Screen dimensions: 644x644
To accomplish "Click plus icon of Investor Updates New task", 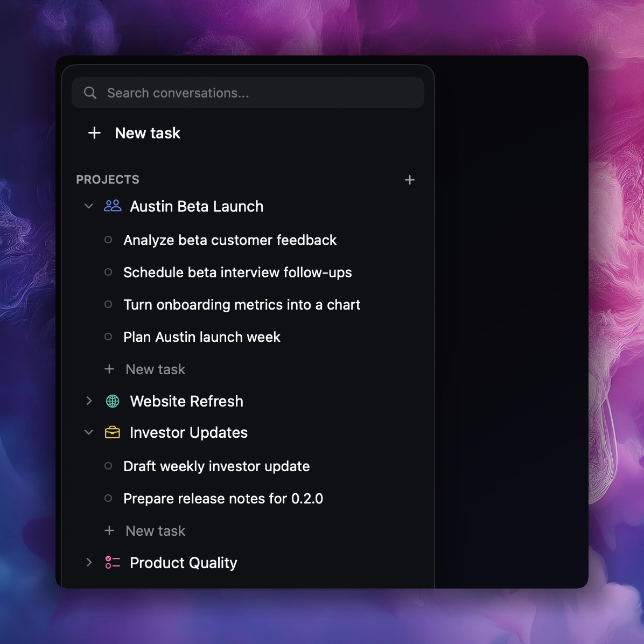I will pyautogui.click(x=109, y=530).
